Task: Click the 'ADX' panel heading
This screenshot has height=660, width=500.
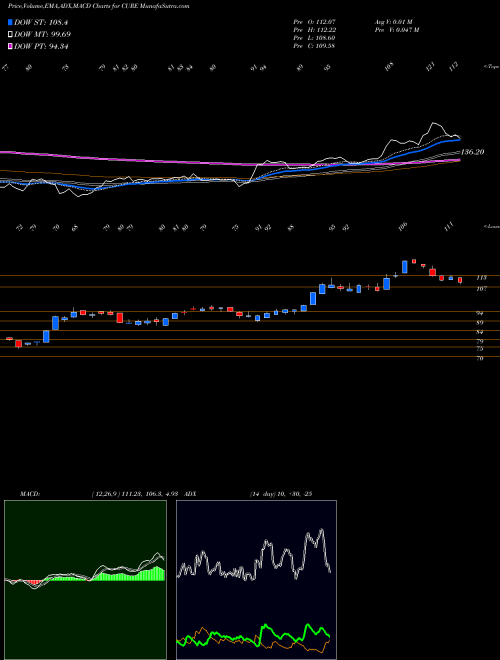Action: [191, 493]
